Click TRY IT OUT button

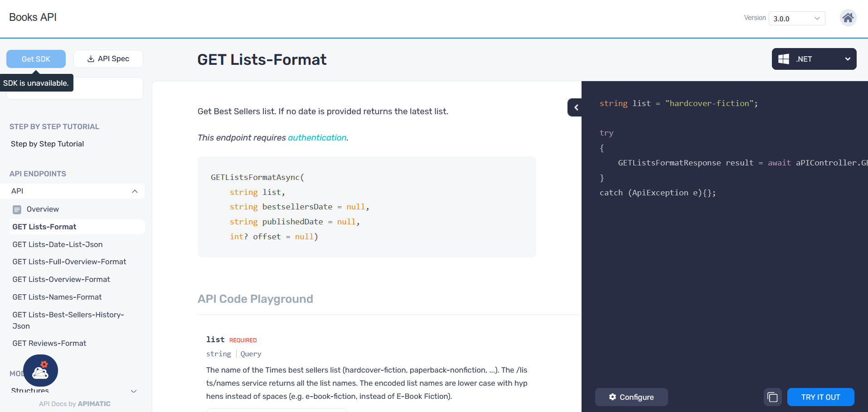pyautogui.click(x=821, y=397)
